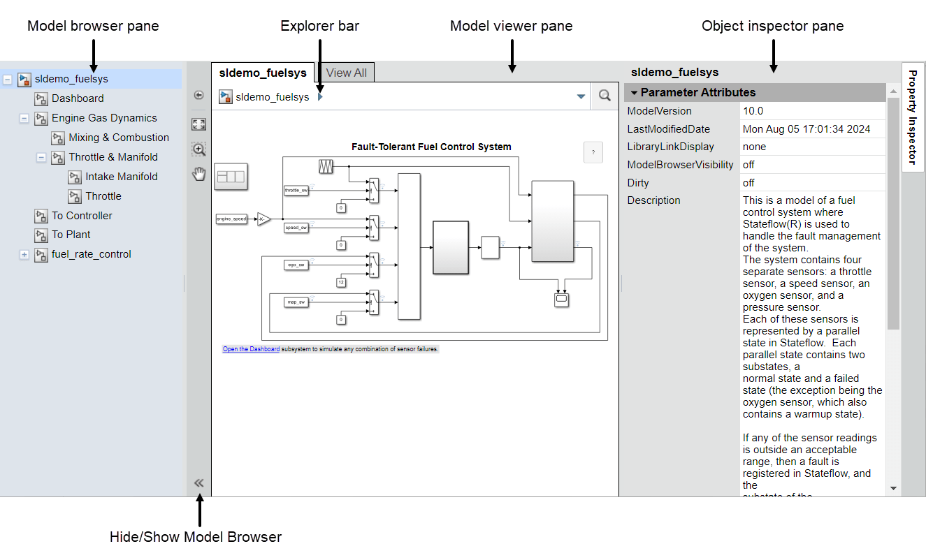Viewport: 926px width, 560px height.
Task: Select the Throttle & Manifold tree item
Action: pos(114,157)
